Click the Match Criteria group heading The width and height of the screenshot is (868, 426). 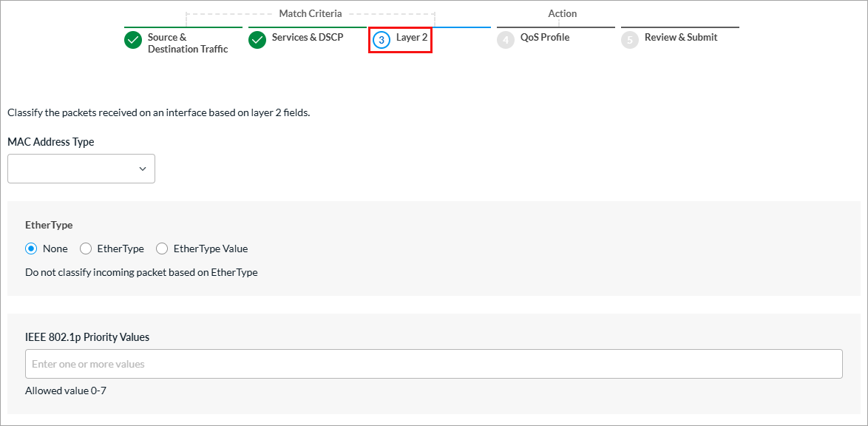pos(311,13)
